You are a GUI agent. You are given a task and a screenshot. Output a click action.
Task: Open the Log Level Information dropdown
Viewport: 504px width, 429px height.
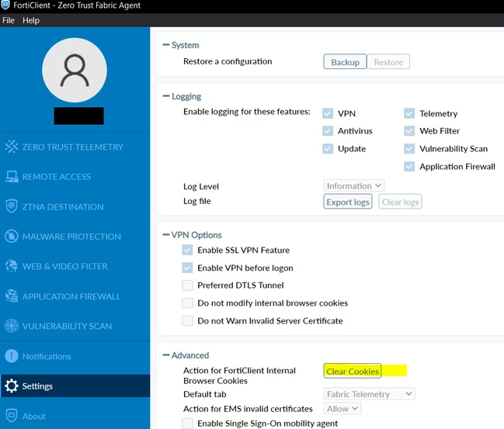353,185
